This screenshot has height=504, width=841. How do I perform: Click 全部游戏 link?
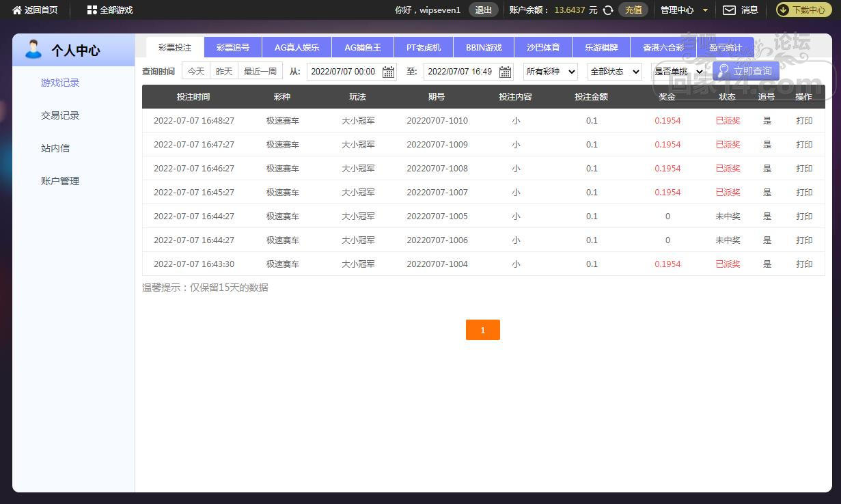pos(116,10)
